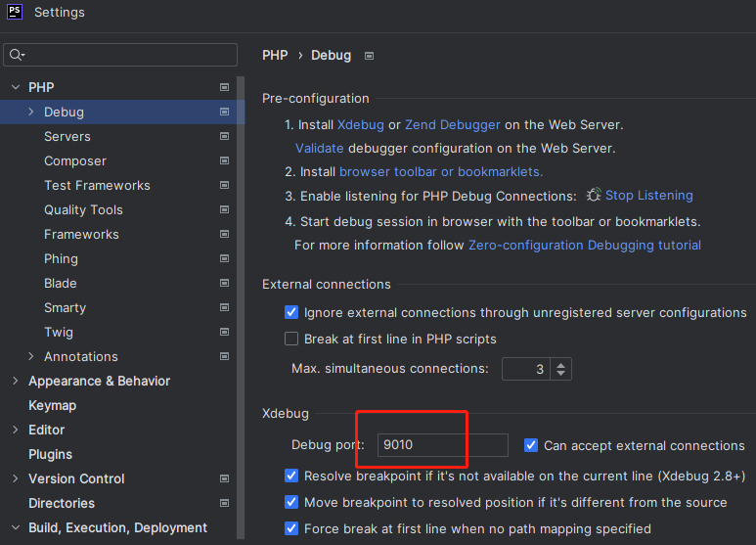Click project-level icon beside Version Control

pos(224,478)
